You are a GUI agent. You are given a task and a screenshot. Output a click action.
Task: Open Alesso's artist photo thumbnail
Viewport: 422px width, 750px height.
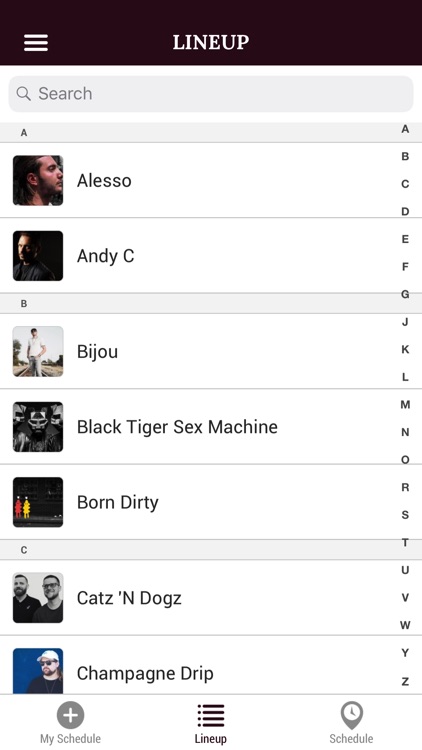tap(38, 180)
